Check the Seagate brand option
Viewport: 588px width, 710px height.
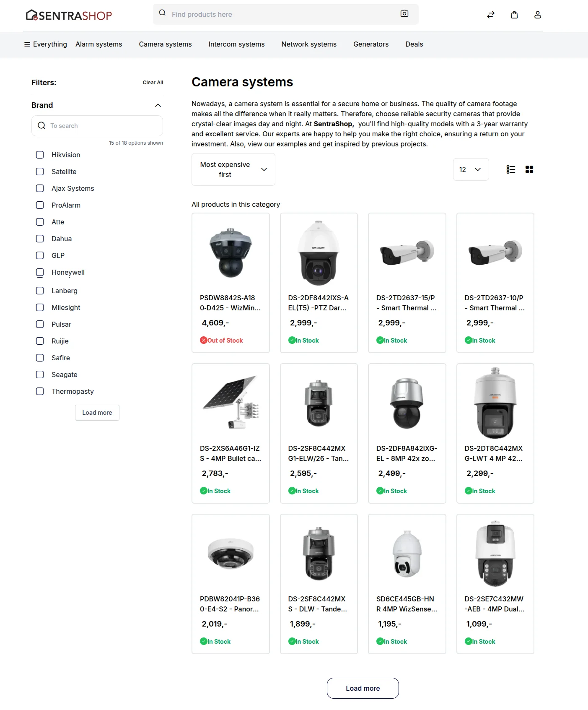coord(40,375)
